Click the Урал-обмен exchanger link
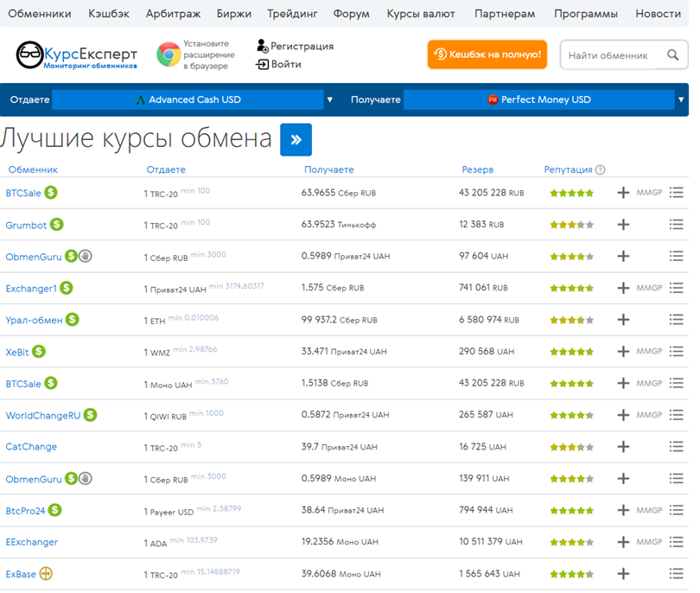The image size is (700, 593). [x=34, y=320]
